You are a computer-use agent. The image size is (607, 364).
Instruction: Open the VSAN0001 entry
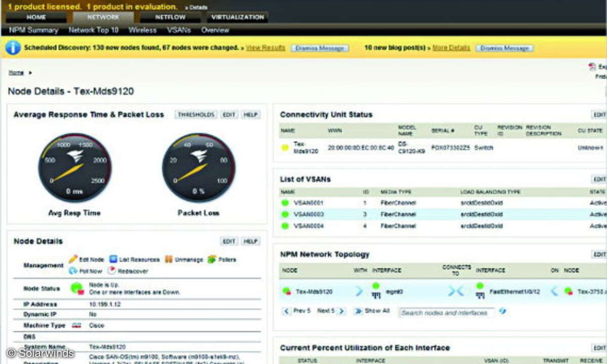309,203
